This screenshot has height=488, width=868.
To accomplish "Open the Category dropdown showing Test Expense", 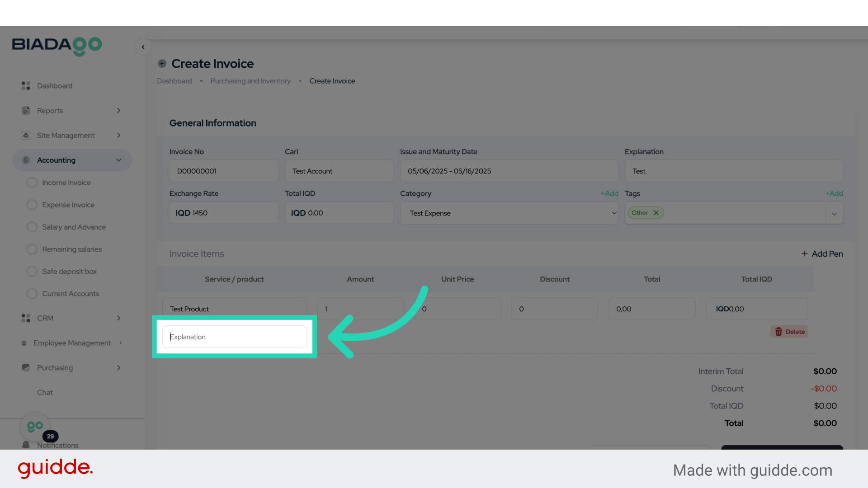I will point(509,213).
